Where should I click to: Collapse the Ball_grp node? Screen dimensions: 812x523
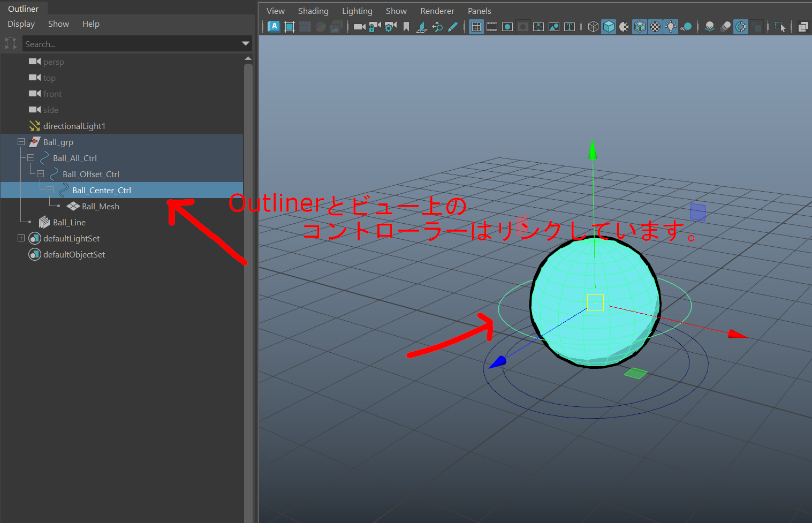tap(21, 142)
